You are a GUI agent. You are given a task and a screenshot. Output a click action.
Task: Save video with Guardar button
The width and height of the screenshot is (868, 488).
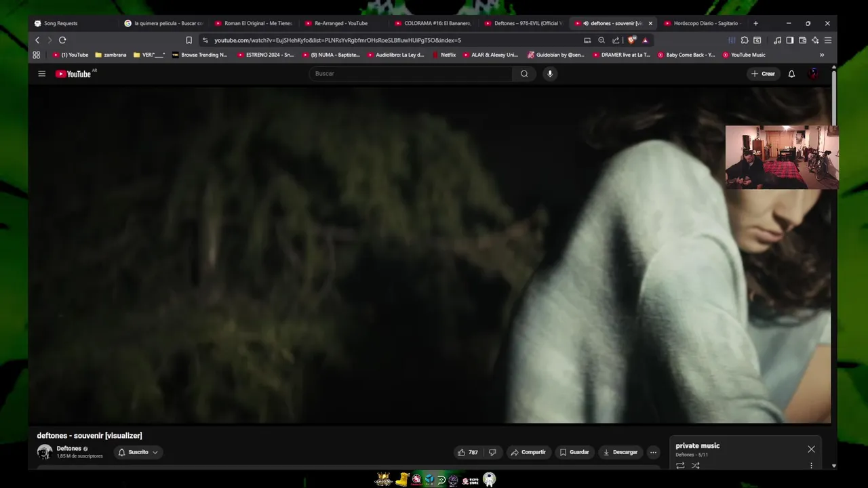[574, 452]
